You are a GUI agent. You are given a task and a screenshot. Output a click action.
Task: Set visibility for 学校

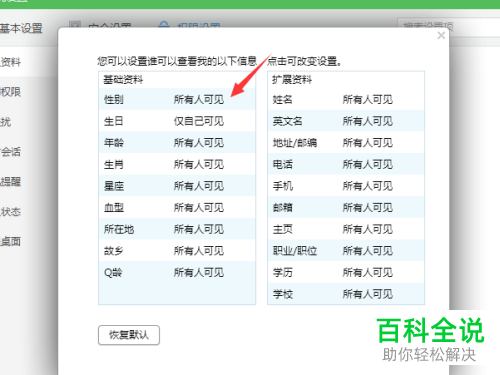tap(368, 294)
